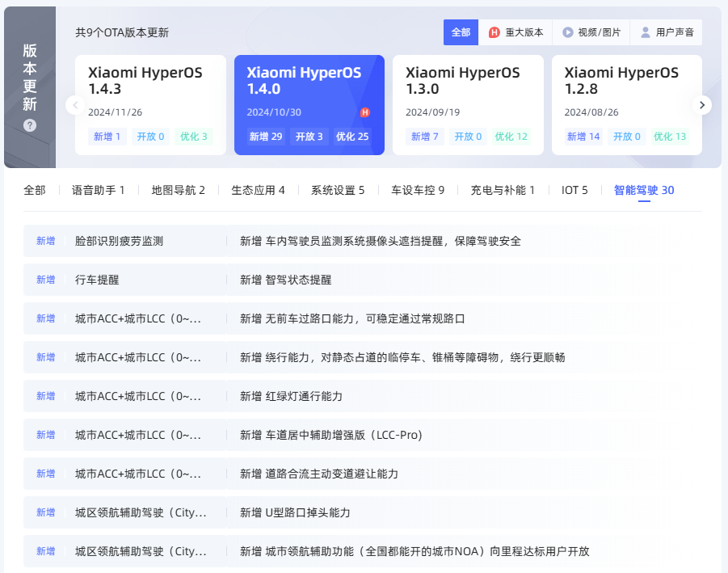This screenshot has height=573, width=728.
Task: Switch to 生态应用 4 tab
Action: pos(258,191)
